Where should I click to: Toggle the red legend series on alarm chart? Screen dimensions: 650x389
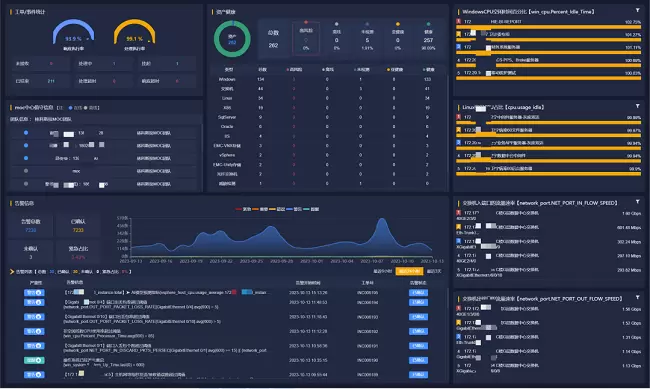[243, 209]
